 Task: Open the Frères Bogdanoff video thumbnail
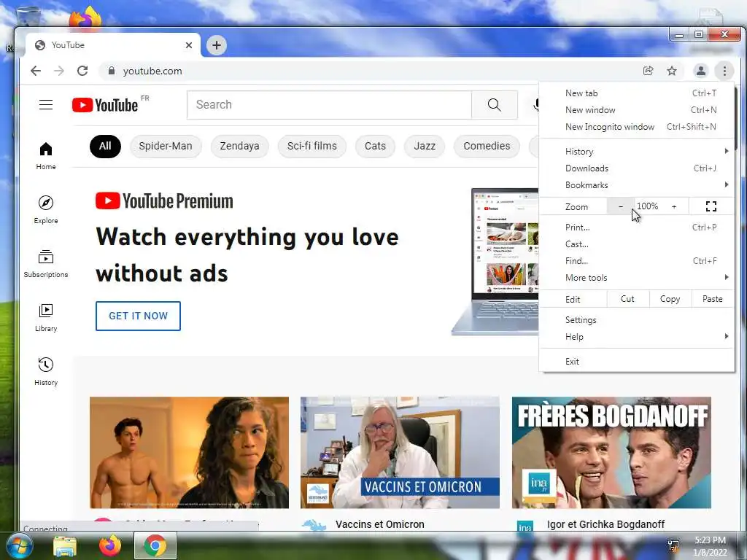point(611,452)
